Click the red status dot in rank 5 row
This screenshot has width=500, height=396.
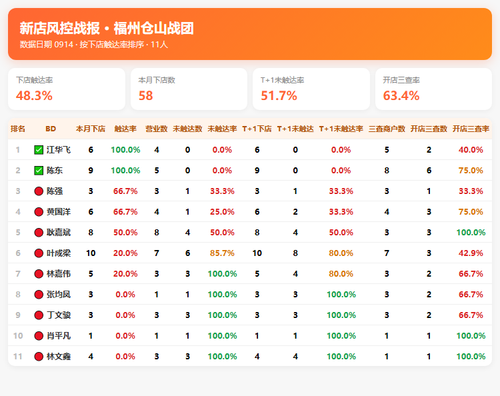39,233
